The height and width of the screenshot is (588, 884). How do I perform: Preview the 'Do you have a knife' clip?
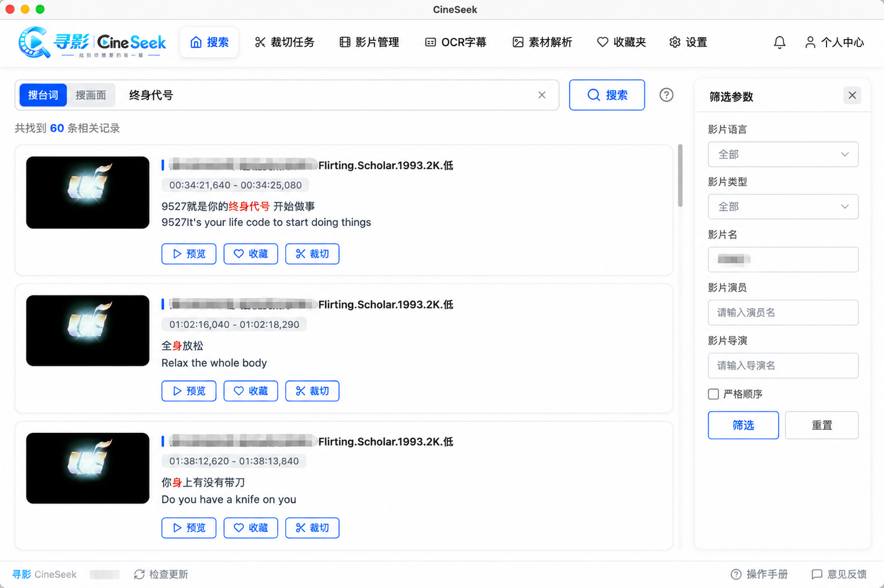(x=189, y=528)
